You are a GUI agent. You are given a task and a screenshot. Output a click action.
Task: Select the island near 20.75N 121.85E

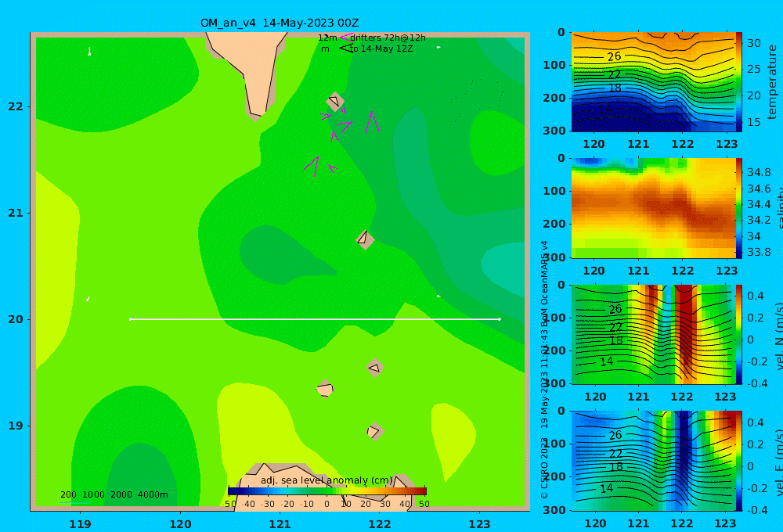pyautogui.click(x=365, y=239)
